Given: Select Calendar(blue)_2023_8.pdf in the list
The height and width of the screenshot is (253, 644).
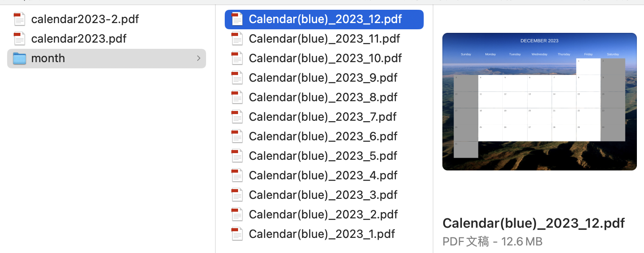Looking at the screenshot, I should [x=323, y=97].
